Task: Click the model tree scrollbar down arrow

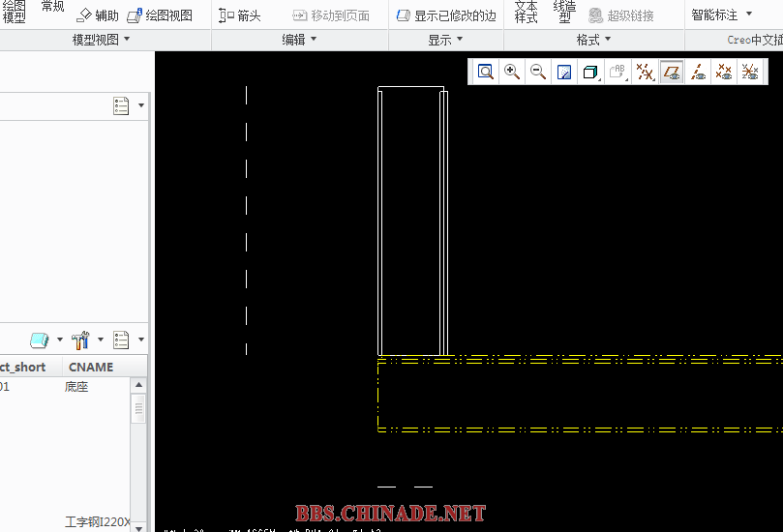Action: 138,527
